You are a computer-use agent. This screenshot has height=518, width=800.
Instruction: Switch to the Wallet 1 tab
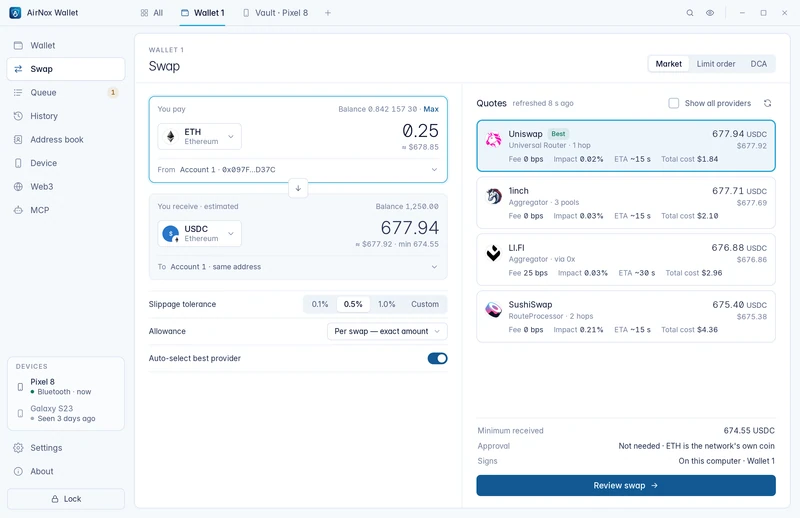203,13
